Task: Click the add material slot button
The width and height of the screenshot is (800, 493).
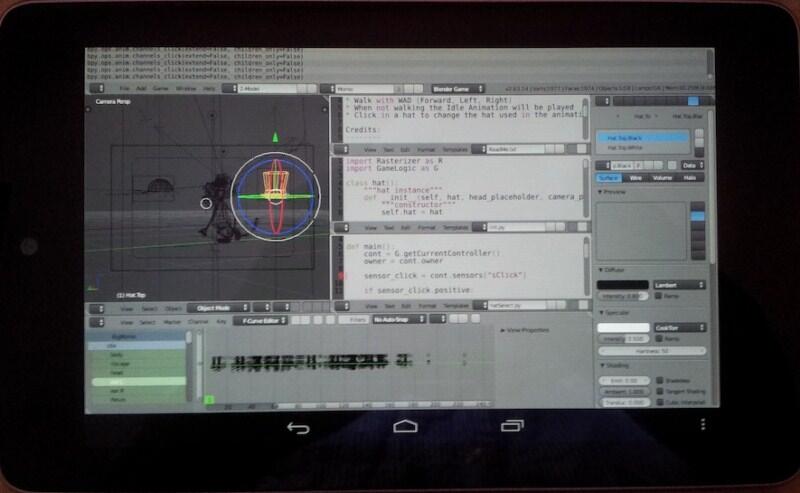Action: point(698,133)
